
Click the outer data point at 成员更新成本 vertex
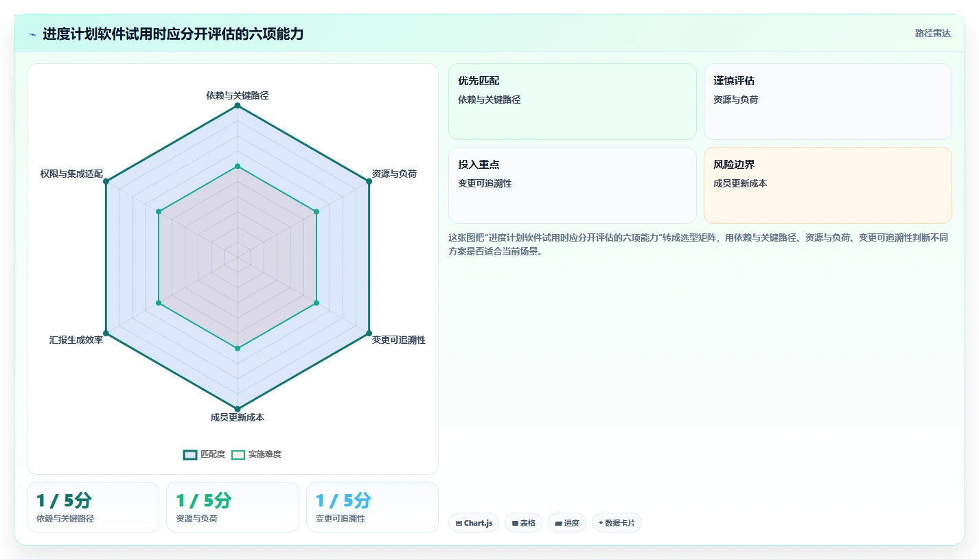click(x=238, y=409)
